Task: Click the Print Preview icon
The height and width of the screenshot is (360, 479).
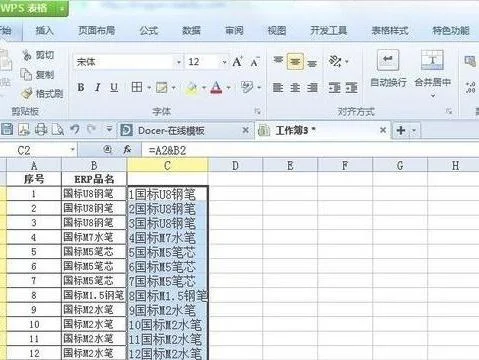Action: [58, 129]
